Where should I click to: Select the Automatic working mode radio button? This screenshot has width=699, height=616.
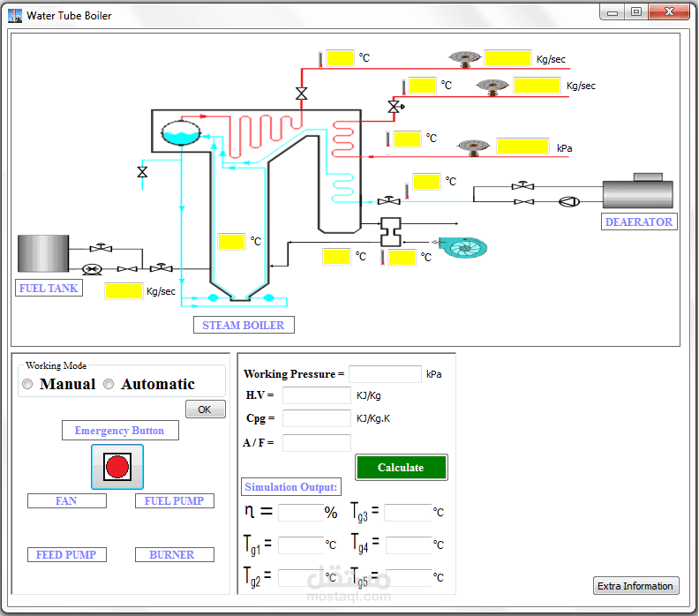(109, 384)
